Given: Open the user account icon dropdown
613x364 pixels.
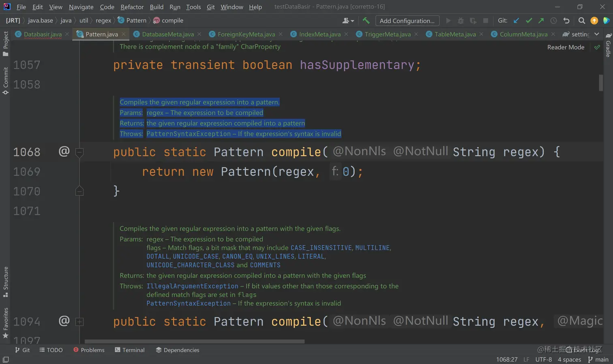Looking at the screenshot, I should point(348,20).
